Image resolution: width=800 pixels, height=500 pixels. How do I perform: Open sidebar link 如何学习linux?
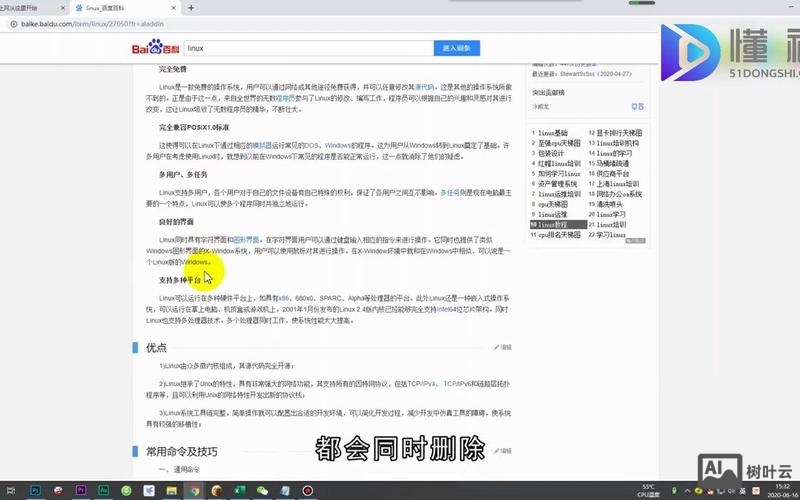tap(559, 174)
